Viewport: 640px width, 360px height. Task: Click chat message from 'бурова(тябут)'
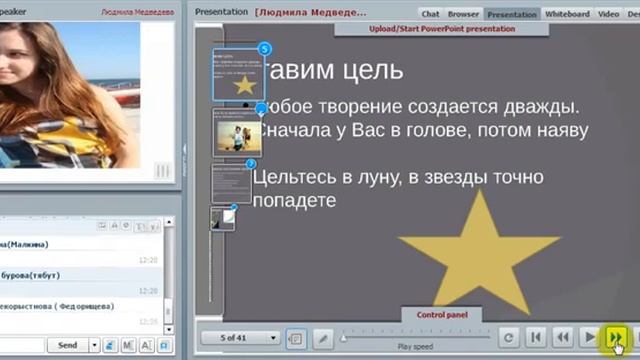point(81,282)
